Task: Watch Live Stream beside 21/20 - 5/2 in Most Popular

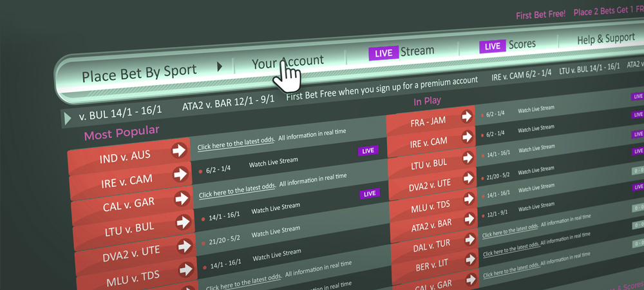Action: 276,231
